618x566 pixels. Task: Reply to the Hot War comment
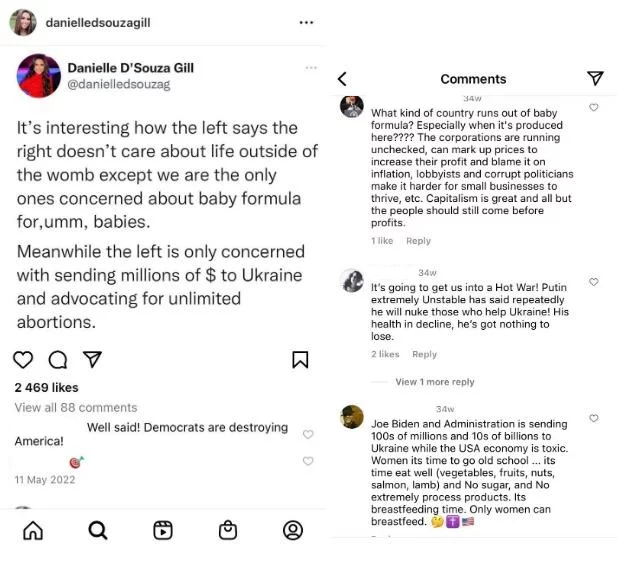[425, 354]
